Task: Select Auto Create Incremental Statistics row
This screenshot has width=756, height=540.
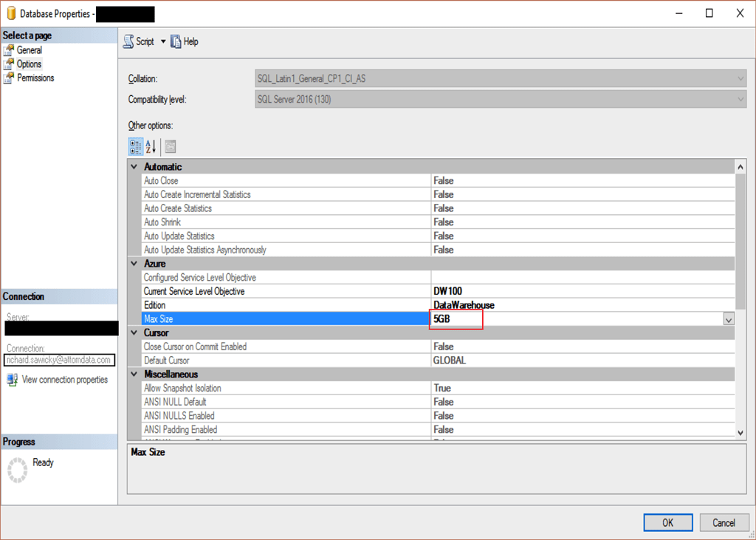Action: pos(438,194)
